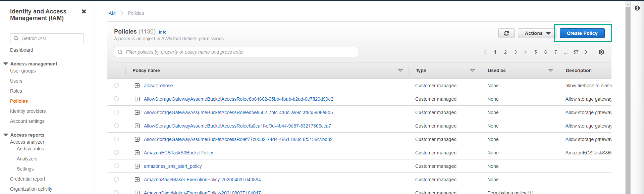Open Analyzers in sidebar
Screen dimensions: 644x194
click(27, 159)
